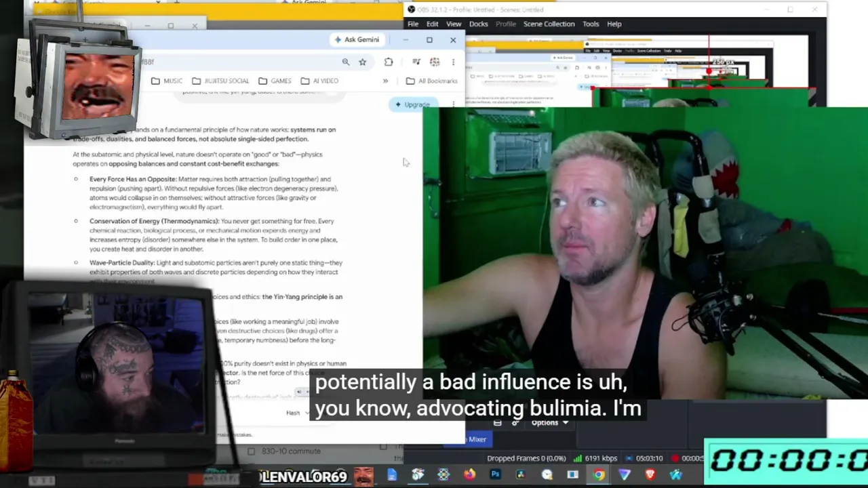
Task: Click the 'Wave-Particle Duality' heading
Action: pyautogui.click(x=122, y=263)
